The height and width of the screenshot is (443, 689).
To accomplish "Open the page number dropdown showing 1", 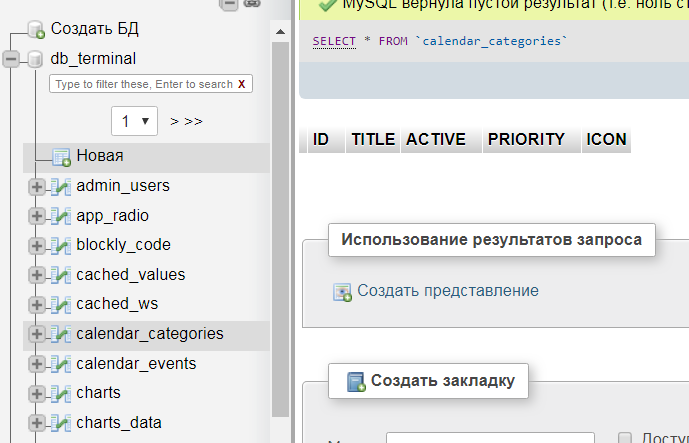I will [x=134, y=121].
